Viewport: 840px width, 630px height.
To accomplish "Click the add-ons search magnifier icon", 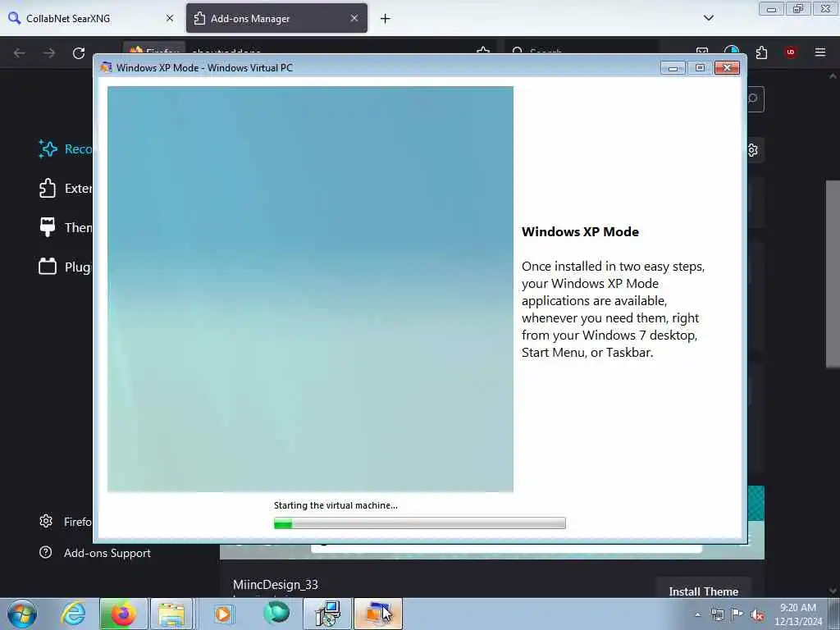I will [x=753, y=98].
